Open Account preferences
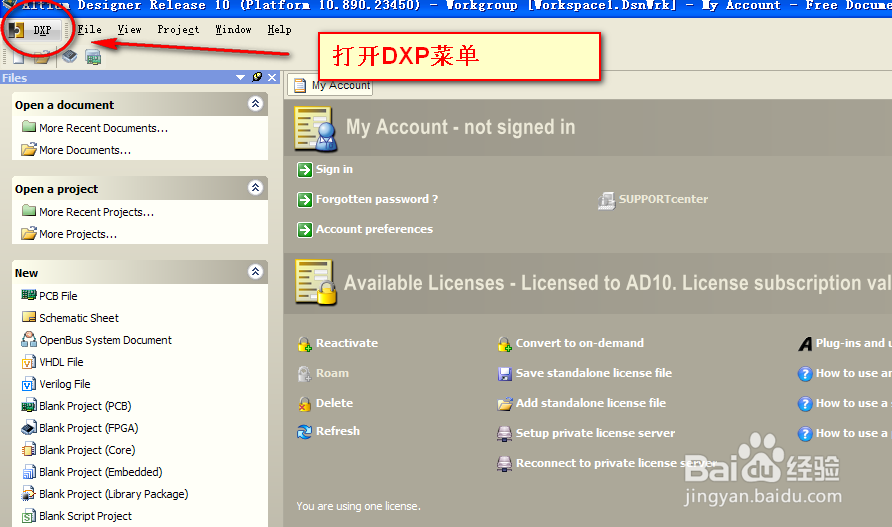Image resolution: width=892 pixels, height=527 pixels. click(374, 229)
